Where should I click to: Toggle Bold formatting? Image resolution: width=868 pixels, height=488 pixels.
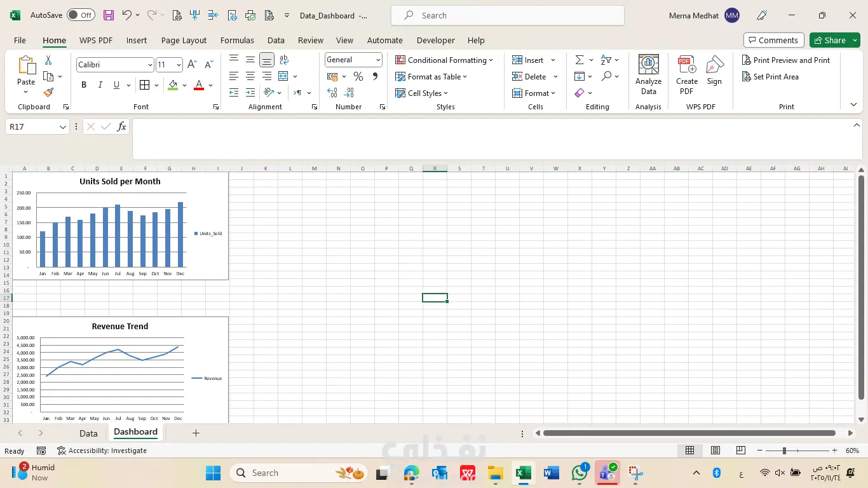coord(84,85)
